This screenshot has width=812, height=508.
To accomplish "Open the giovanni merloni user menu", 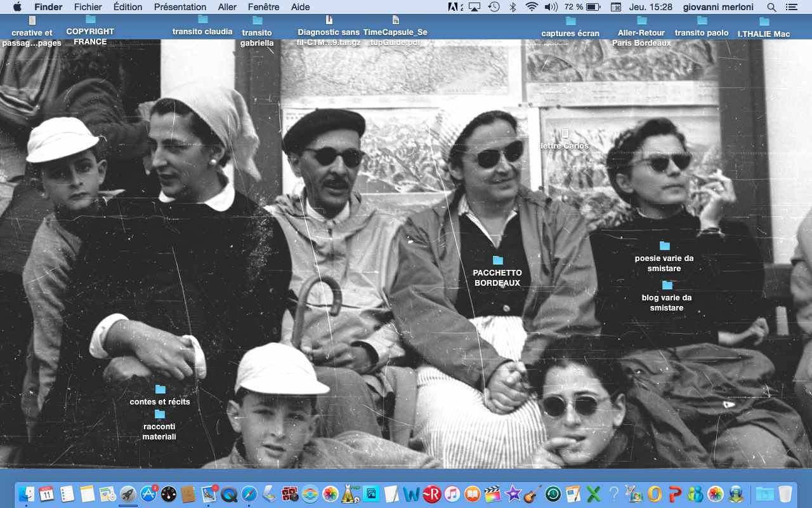I will coord(718,7).
